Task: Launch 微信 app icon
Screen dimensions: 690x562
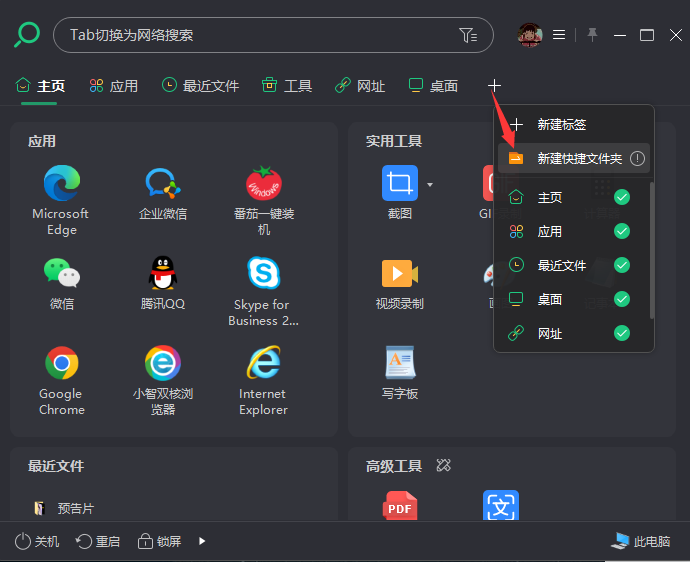Action: tap(62, 273)
